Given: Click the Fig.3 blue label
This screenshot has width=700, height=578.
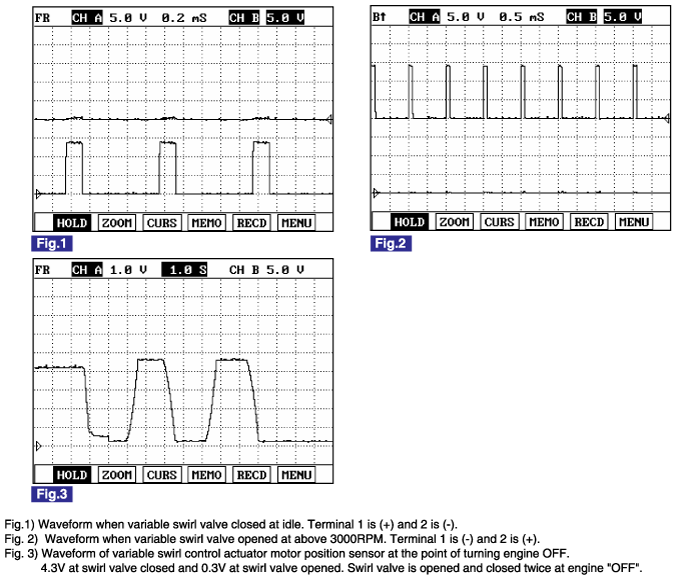Looking at the screenshot, I should click(52, 494).
